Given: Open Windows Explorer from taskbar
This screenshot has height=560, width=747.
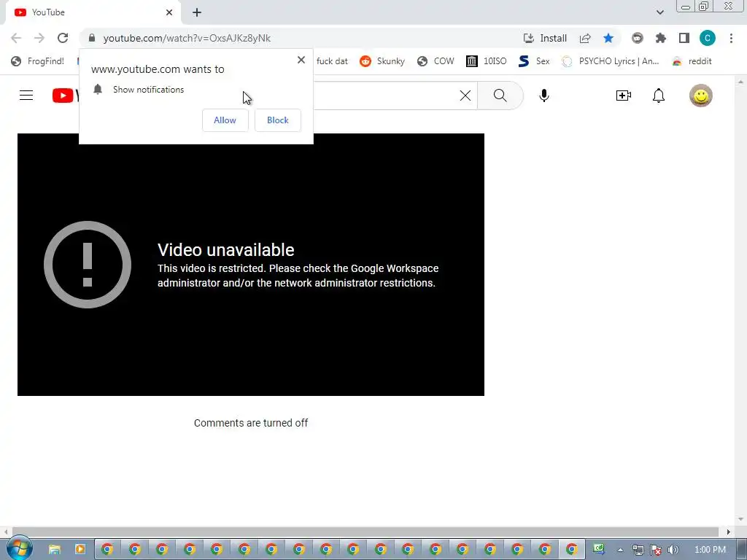Looking at the screenshot, I should point(55,550).
